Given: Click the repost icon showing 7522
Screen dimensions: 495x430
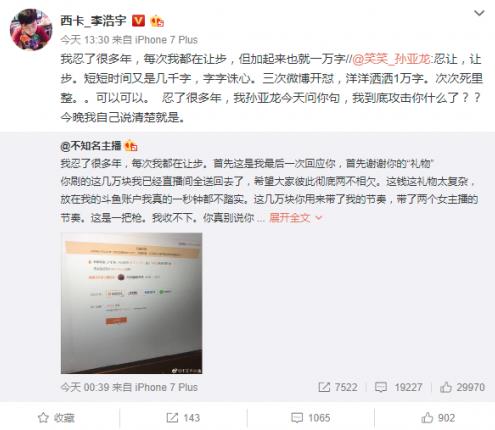Looking at the screenshot, I should coord(338,387).
